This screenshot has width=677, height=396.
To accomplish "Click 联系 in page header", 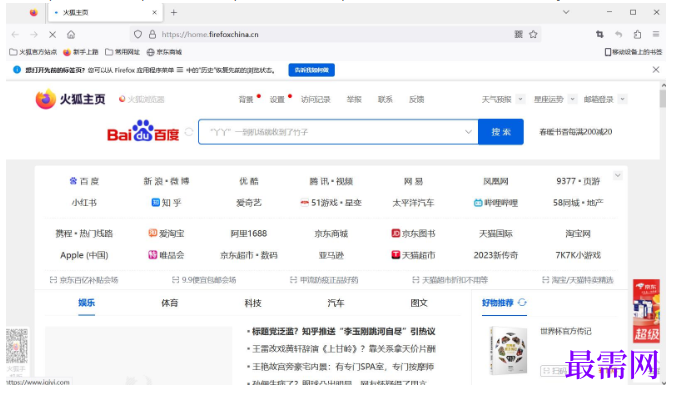I will (385, 99).
